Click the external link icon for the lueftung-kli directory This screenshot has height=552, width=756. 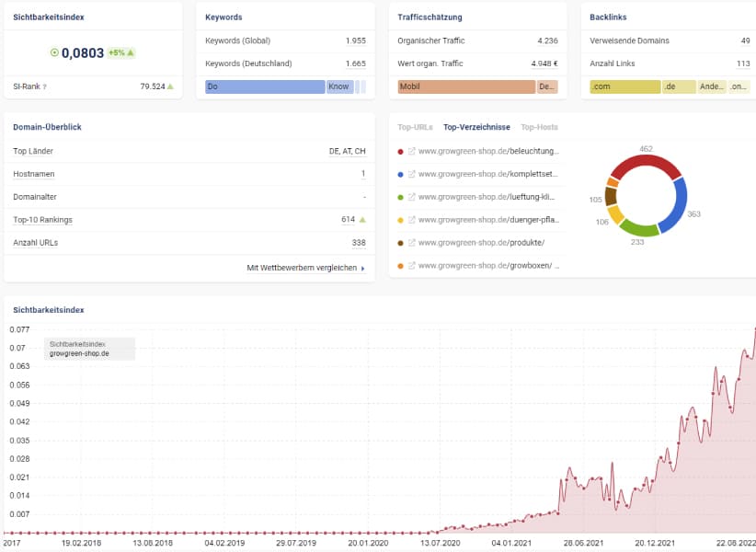click(412, 197)
